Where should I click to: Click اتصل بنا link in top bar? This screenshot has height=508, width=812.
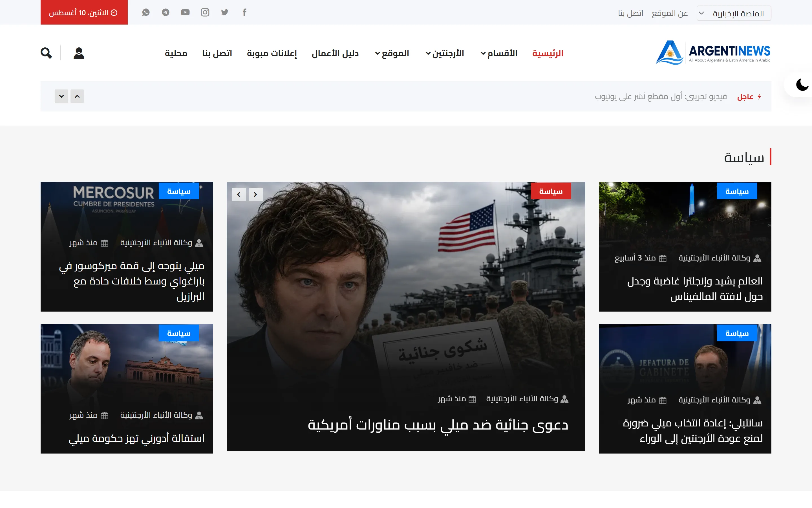point(631,13)
